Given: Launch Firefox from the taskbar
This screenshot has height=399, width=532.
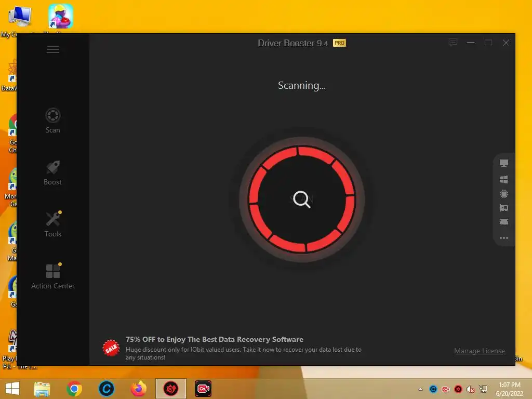Looking at the screenshot, I should pos(138,389).
